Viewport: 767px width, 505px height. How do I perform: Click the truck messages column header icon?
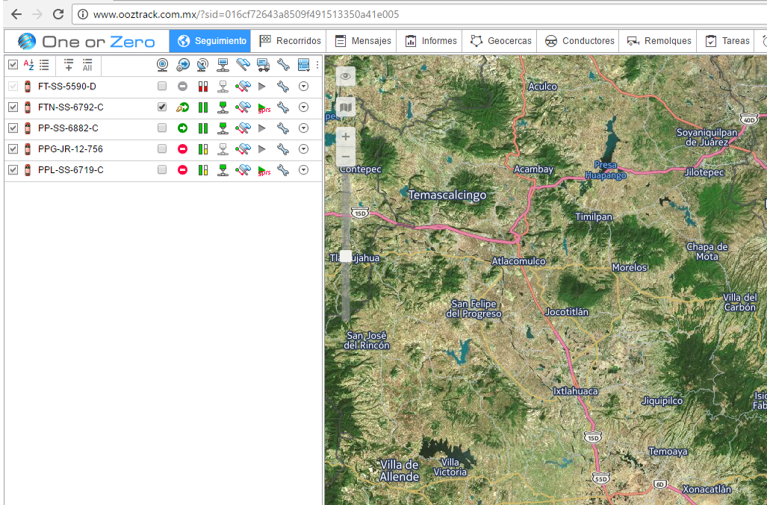click(263, 65)
